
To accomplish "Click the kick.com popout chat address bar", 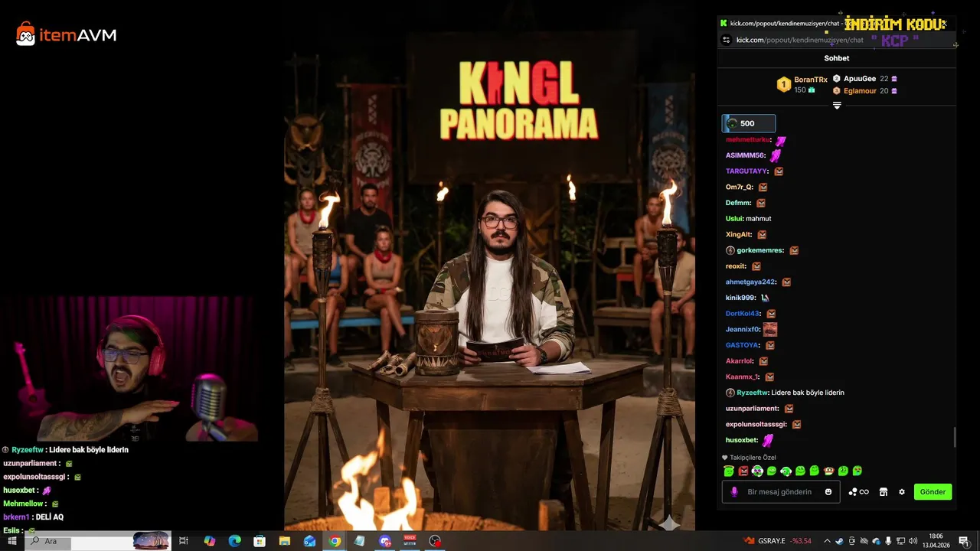I will (x=799, y=40).
